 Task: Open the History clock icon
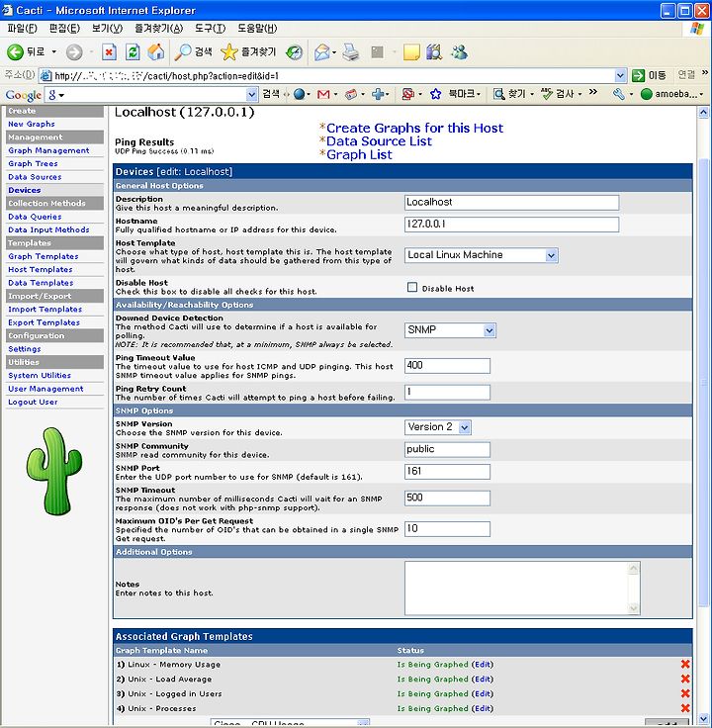[294, 52]
